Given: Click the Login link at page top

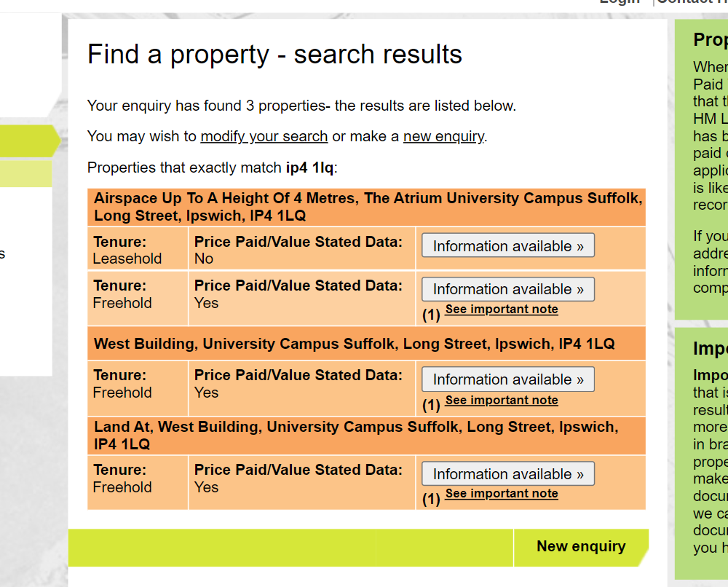Looking at the screenshot, I should click(x=620, y=2).
